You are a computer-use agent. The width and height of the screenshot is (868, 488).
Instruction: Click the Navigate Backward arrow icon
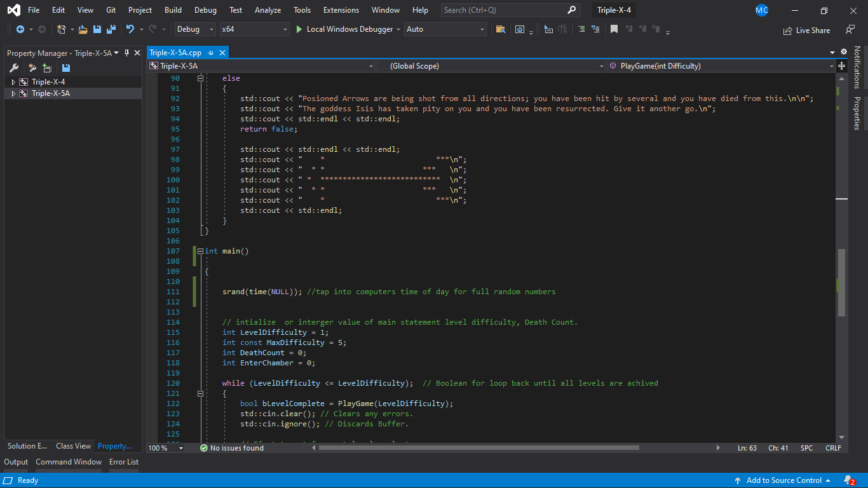20,29
